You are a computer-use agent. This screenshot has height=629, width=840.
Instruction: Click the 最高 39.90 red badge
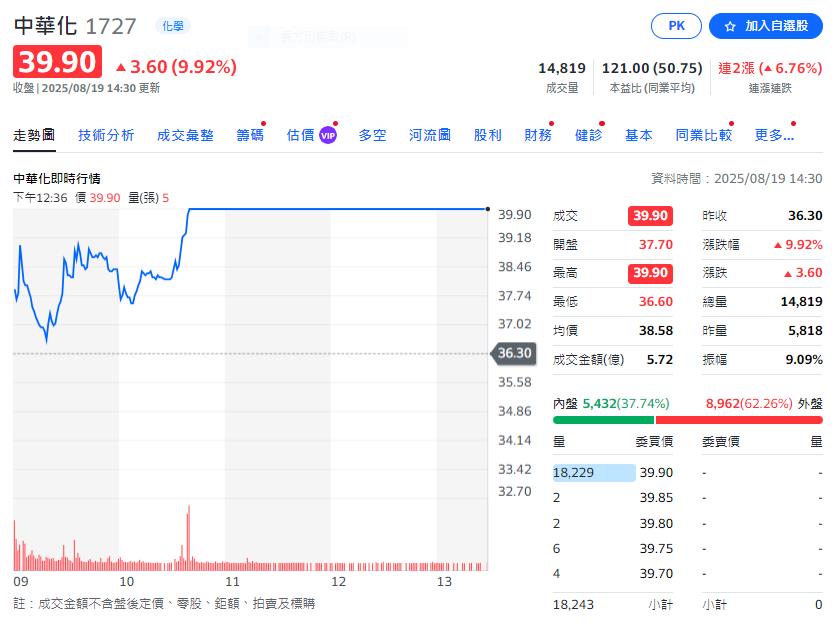point(650,273)
